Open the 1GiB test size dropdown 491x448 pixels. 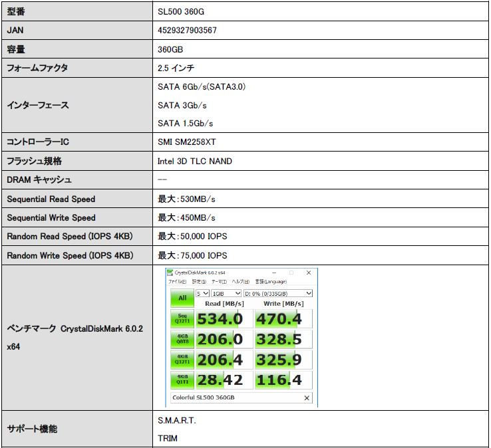point(226,293)
